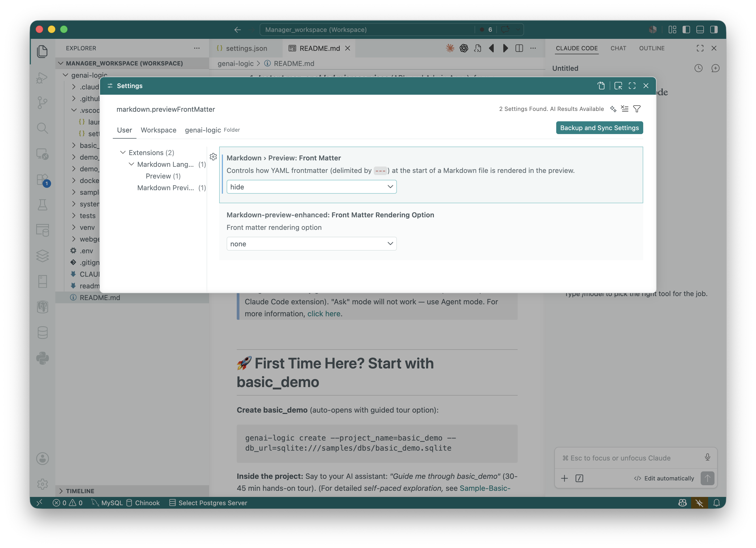The width and height of the screenshot is (756, 548).
Task: Open the Testing flask view
Action: [x=42, y=205]
